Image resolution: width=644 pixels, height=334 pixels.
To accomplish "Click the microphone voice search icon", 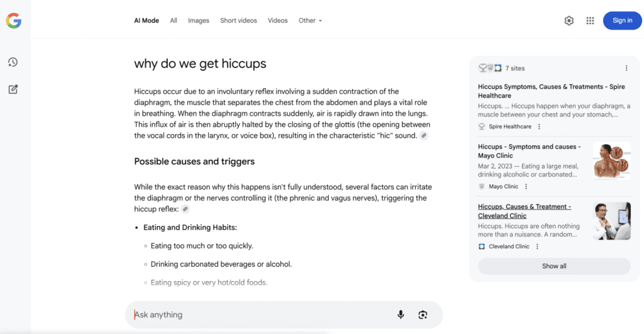I will click(x=401, y=315).
